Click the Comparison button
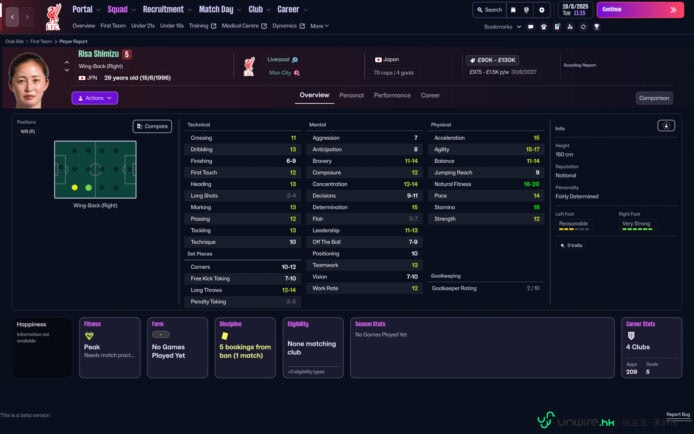The image size is (694, 434). point(654,98)
